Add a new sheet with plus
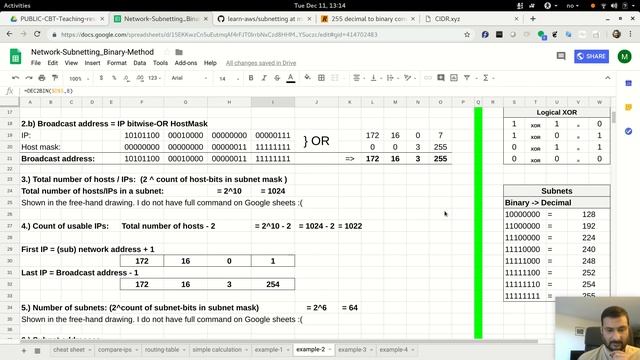The height and width of the screenshot is (360, 640). 24,350
